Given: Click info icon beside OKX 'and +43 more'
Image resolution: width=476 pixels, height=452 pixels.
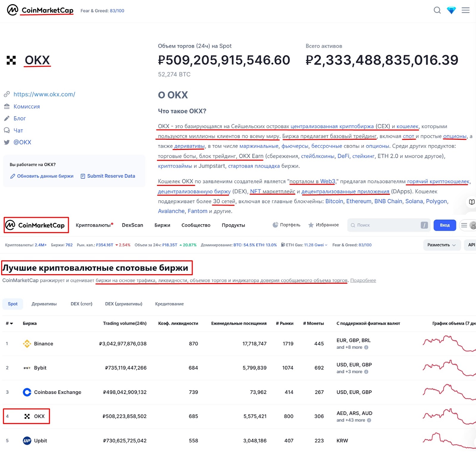Looking at the screenshot, I should coord(369,420).
